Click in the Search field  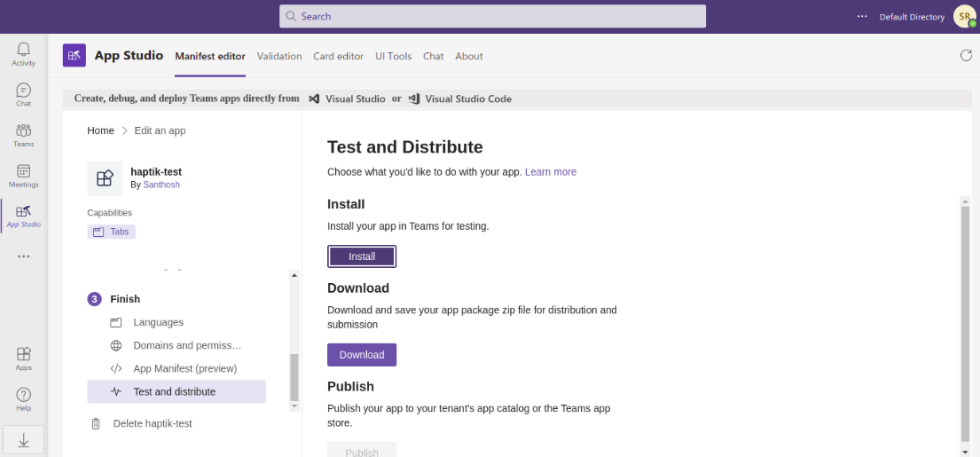(x=492, y=16)
